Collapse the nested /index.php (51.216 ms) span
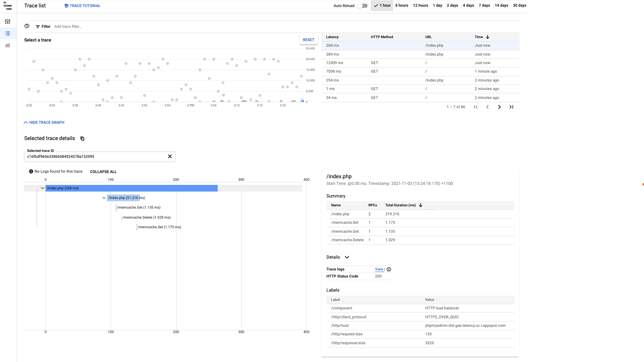This screenshot has height=362, width=644. pyautogui.click(x=104, y=198)
